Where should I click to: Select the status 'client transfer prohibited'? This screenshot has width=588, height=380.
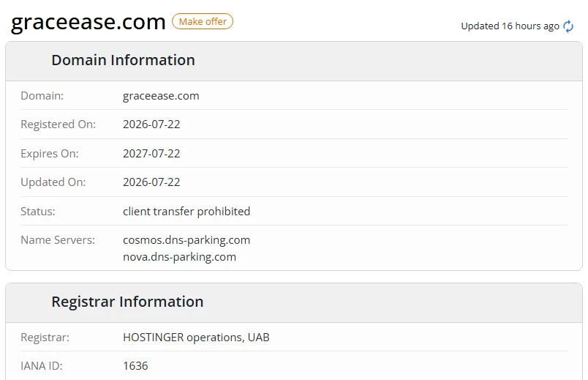tap(186, 212)
